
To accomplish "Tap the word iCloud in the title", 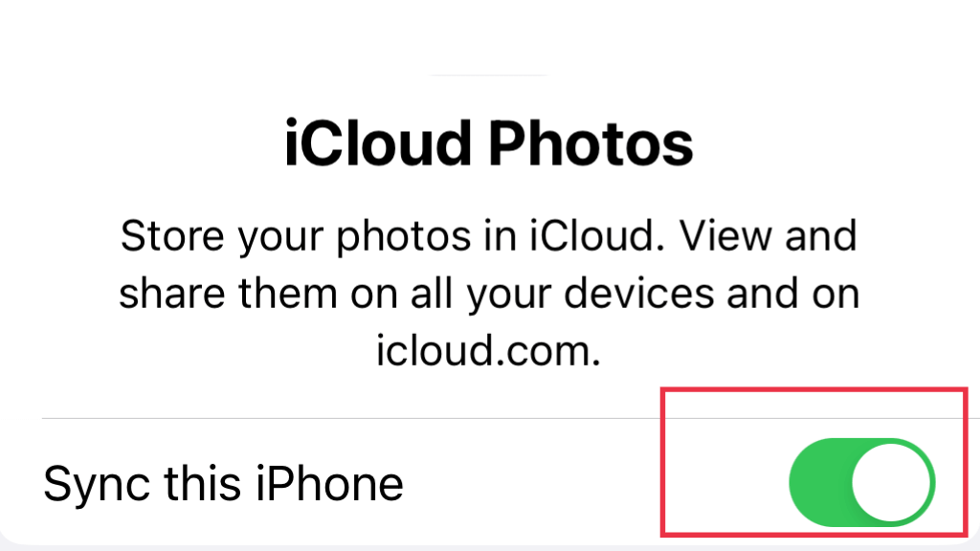I will coord(377,143).
